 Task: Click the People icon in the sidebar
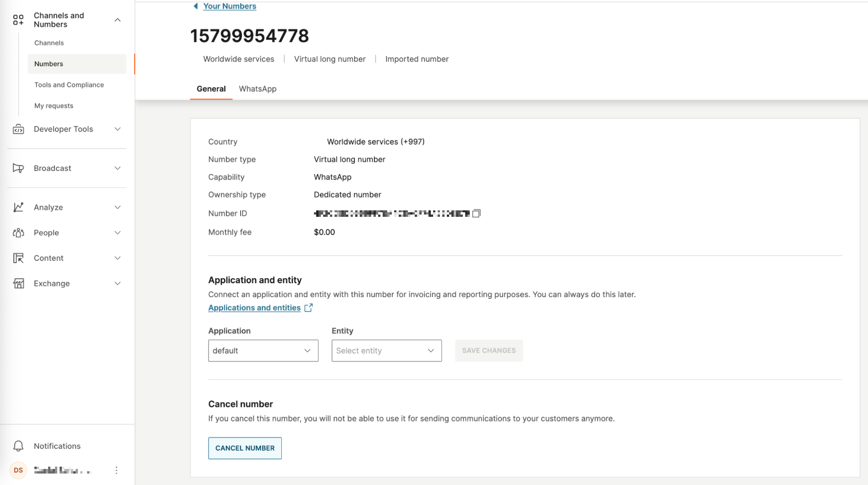(18, 232)
